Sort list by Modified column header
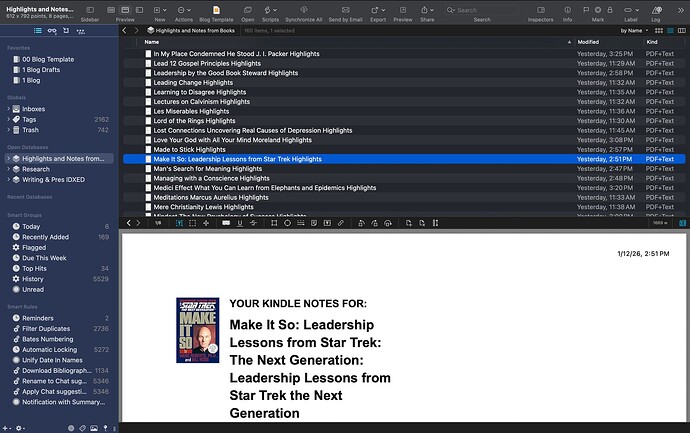Image resolution: width=690 pixels, height=433 pixels. [589, 43]
